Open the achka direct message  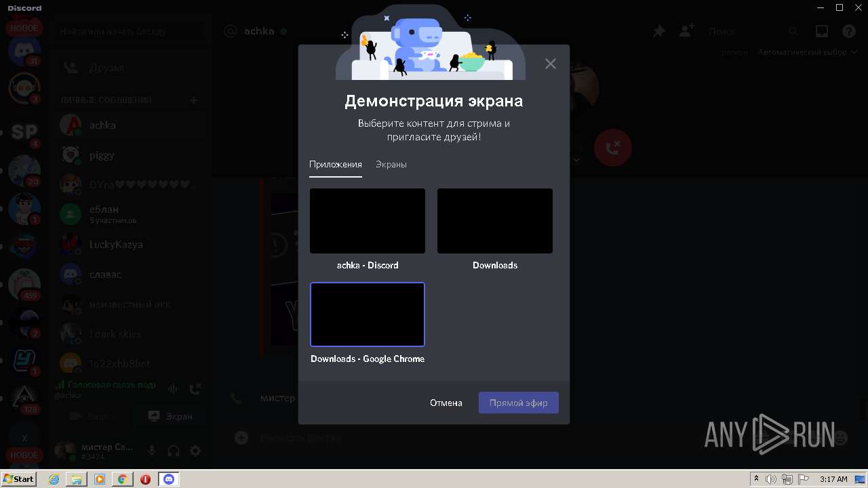click(129, 125)
